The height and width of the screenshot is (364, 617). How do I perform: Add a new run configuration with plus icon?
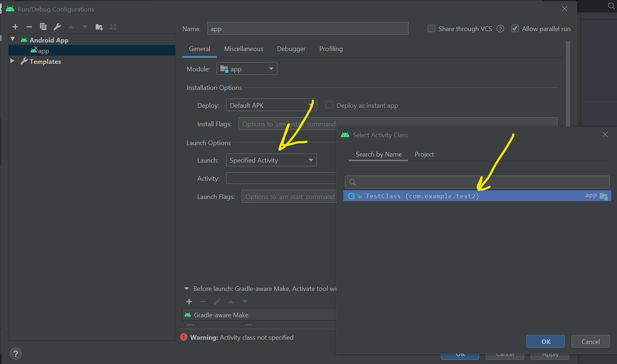15,27
